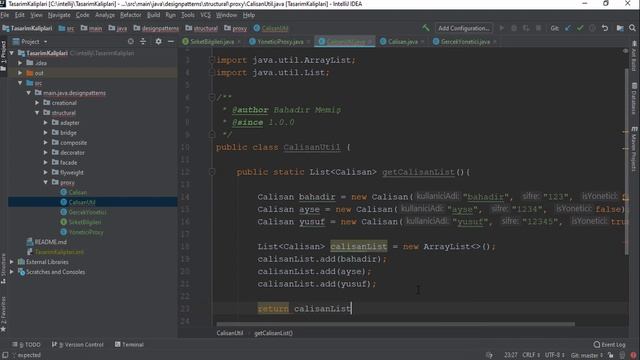
Task: Click the Scroll from Source target icon
Action: [x=131, y=41]
